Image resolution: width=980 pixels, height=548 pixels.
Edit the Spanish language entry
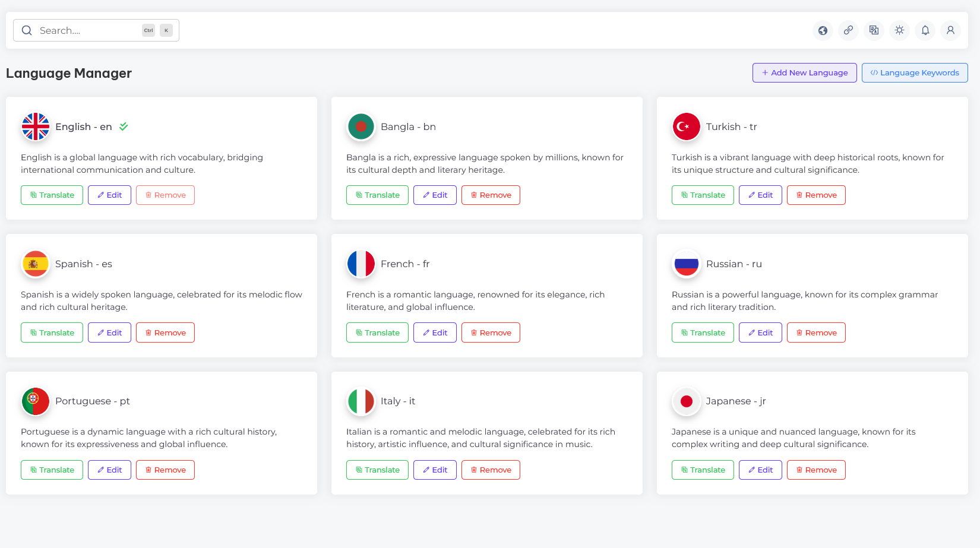click(109, 332)
